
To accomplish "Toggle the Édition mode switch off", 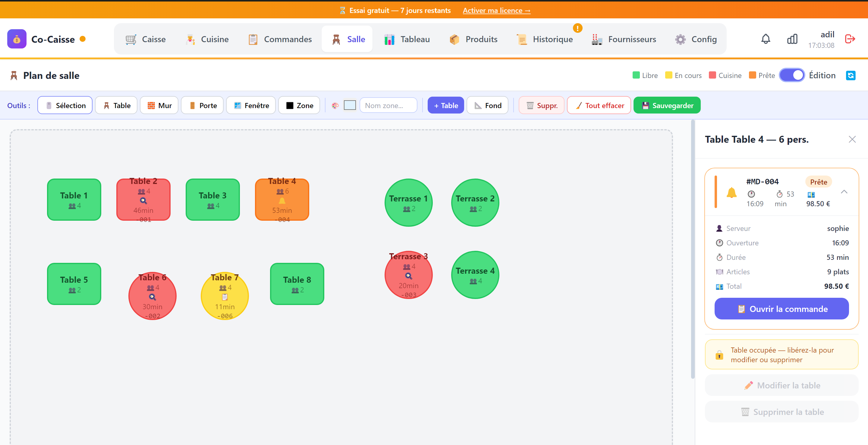I will [792, 75].
